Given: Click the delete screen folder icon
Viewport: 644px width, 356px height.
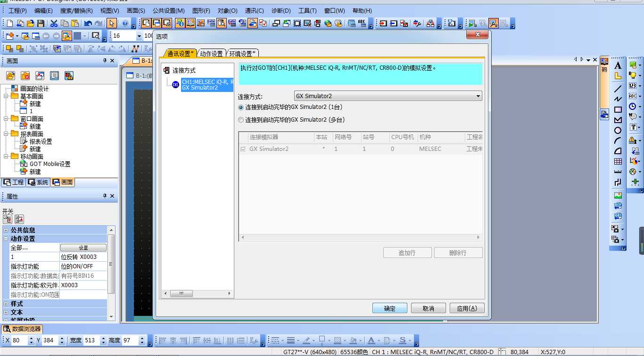Looking at the screenshot, I should (x=25, y=75).
